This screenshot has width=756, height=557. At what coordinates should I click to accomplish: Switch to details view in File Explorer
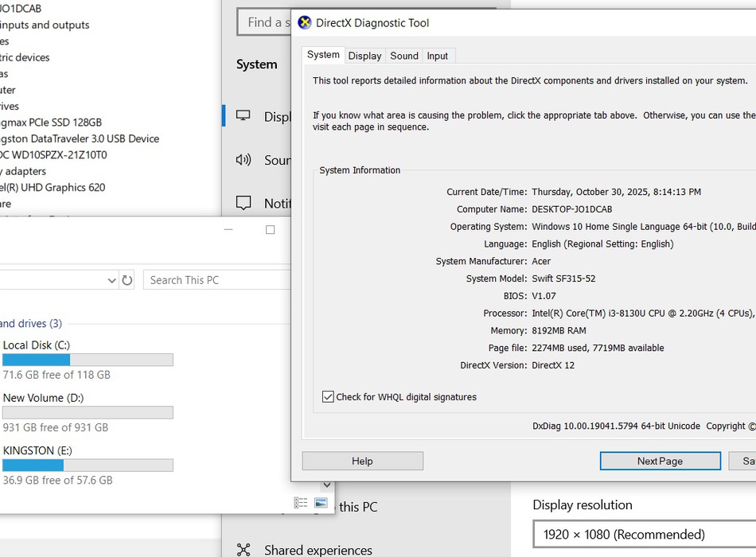pyautogui.click(x=301, y=503)
